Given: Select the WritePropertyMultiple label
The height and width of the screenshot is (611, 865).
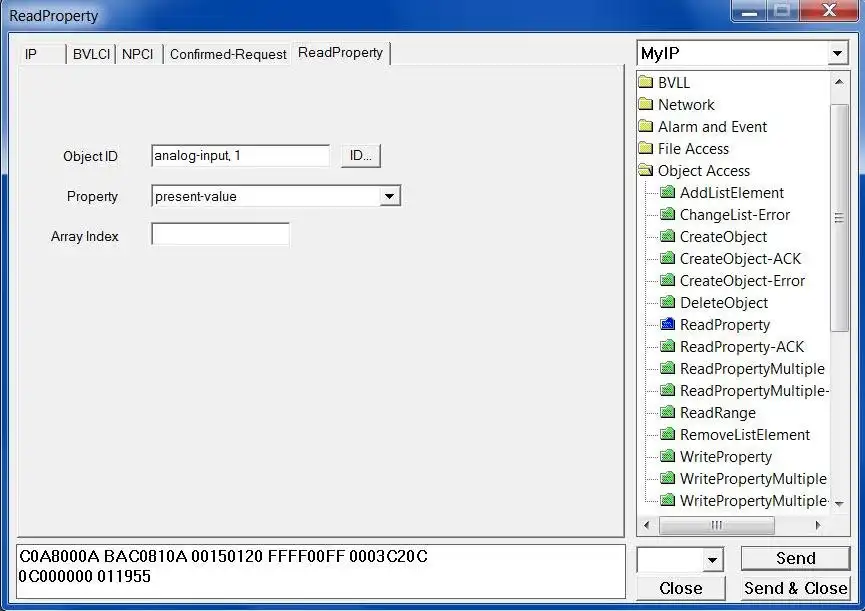Looking at the screenshot, I should [753, 479].
